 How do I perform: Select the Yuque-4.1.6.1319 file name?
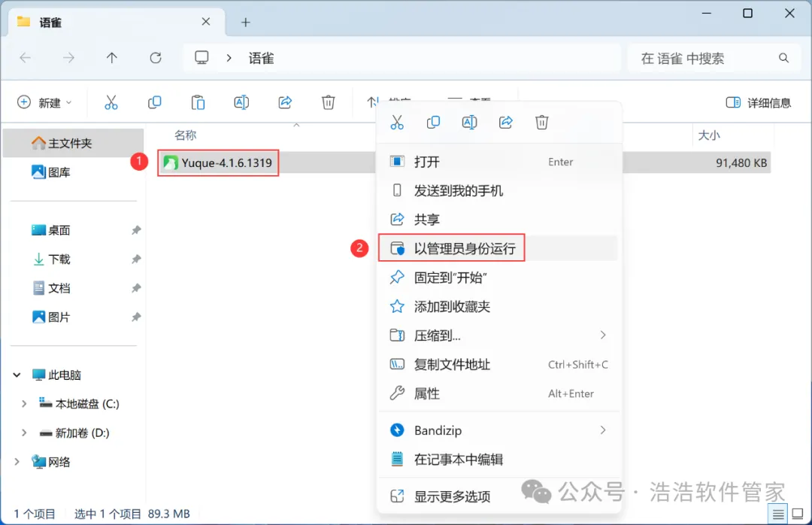(x=227, y=162)
